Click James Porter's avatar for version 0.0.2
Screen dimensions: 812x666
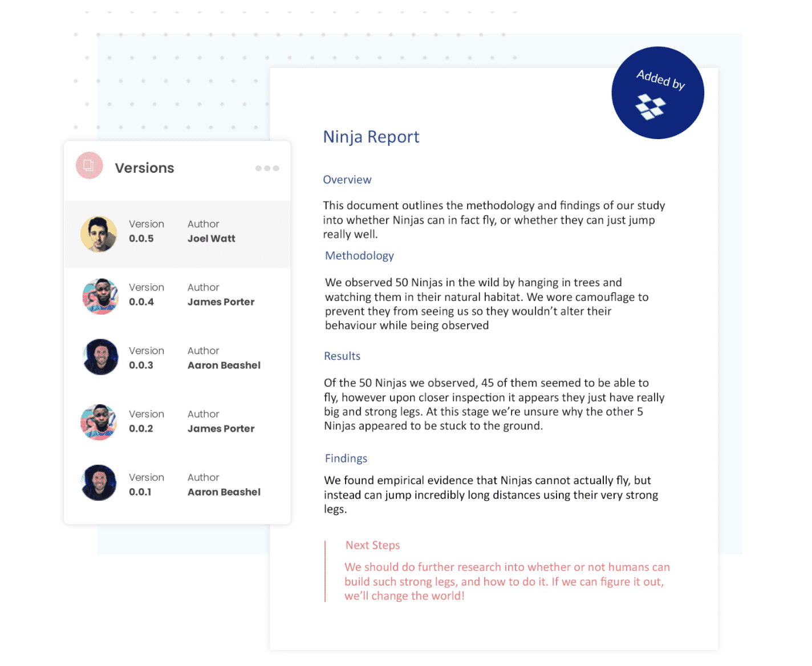point(99,423)
